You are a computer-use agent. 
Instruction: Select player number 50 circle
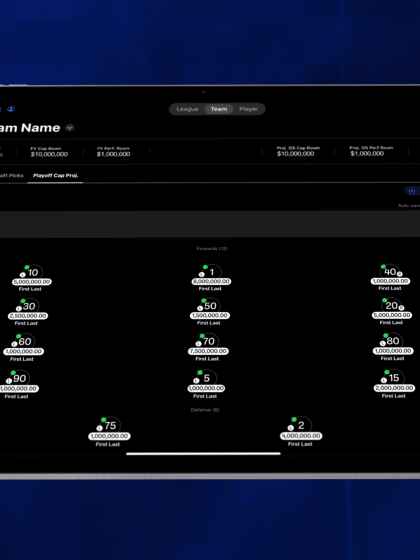coord(211,306)
